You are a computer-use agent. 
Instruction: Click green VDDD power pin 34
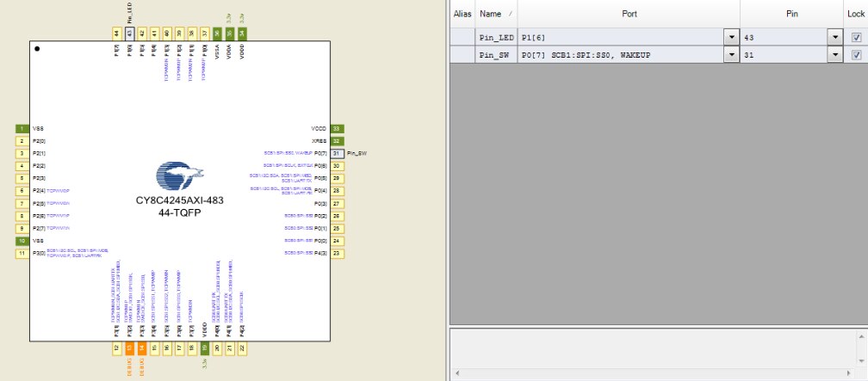(243, 34)
